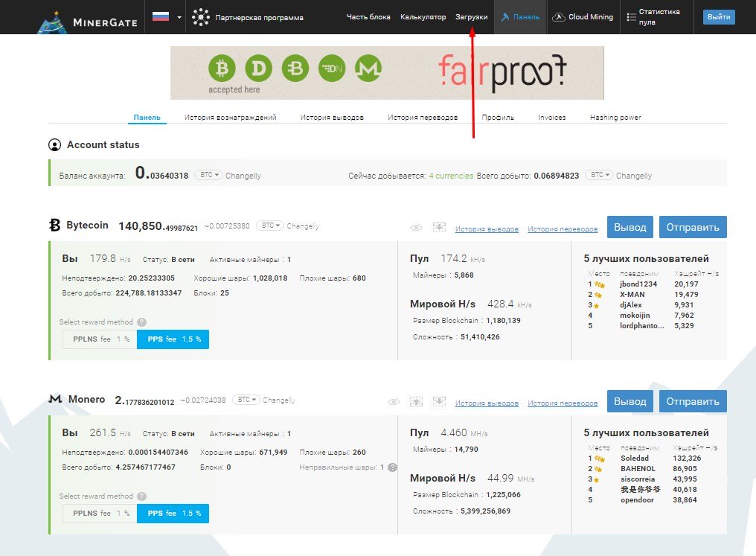
Task: Click the Dogecoin D icon in banner
Action: tap(258, 68)
